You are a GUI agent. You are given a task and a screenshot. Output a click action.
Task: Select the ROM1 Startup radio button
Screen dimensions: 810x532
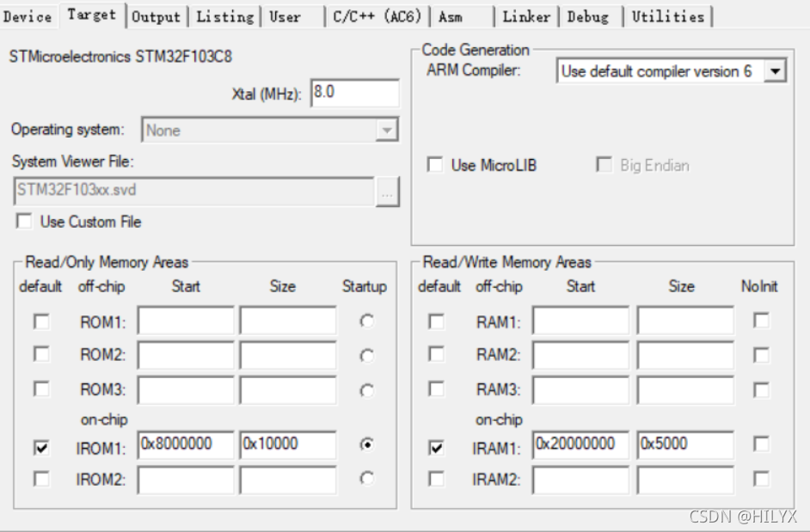point(367,321)
